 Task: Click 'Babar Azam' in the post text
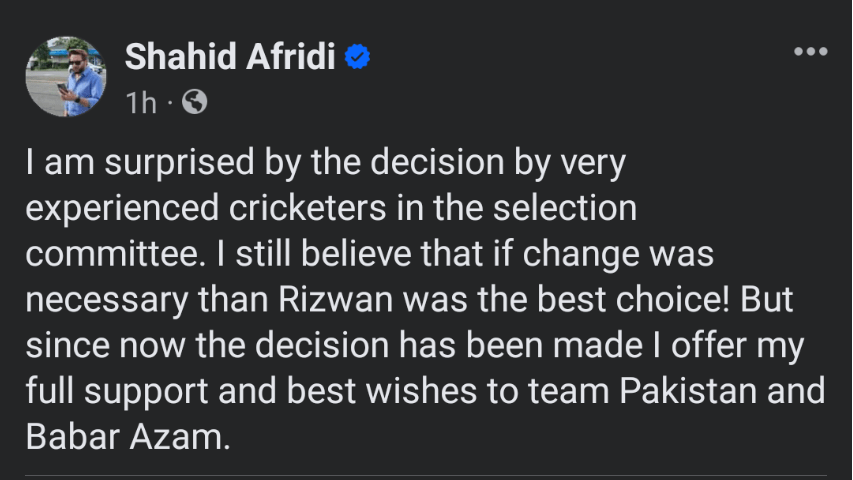point(125,435)
